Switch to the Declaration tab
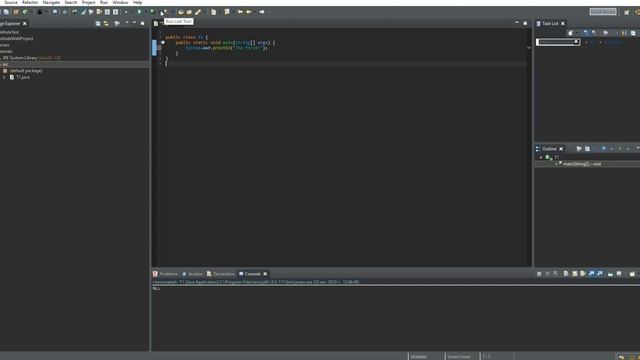This screenshot has height=360, width=640. point(220,274)
